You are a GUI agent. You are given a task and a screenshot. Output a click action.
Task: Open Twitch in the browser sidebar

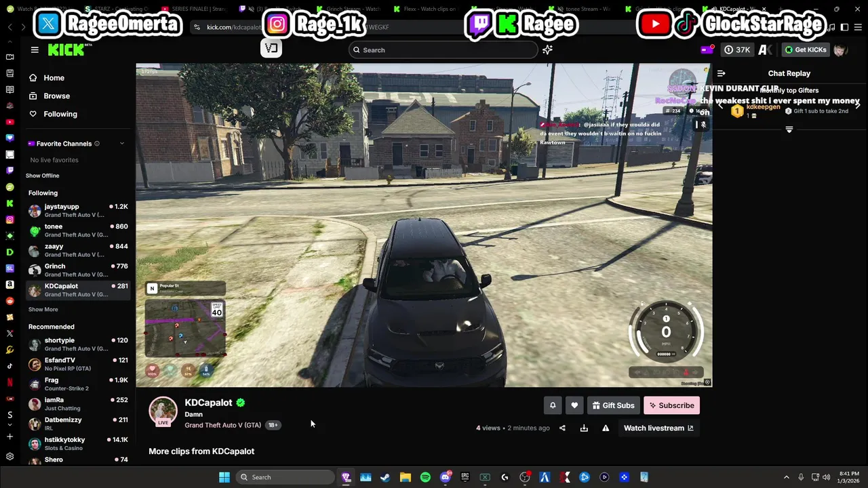tap(9, 171)
